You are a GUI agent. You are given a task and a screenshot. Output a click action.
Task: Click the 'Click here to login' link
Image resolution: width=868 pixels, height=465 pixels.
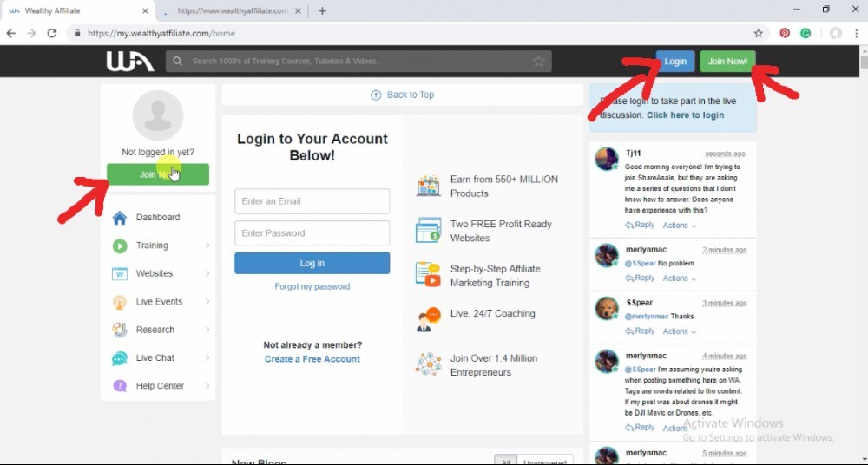(686, 115)
